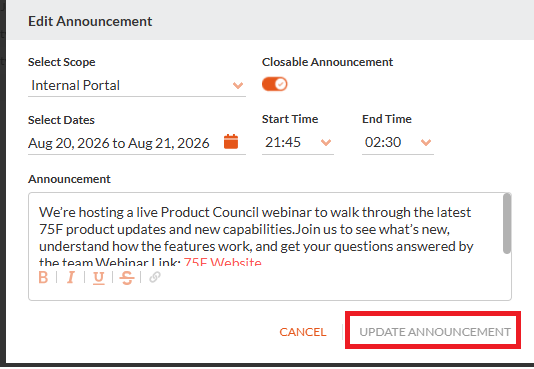The height and width of the screenshot is (369, 534).
Task: Apply italic formatting in the announcement editor
Action: (x=71, y=277)
